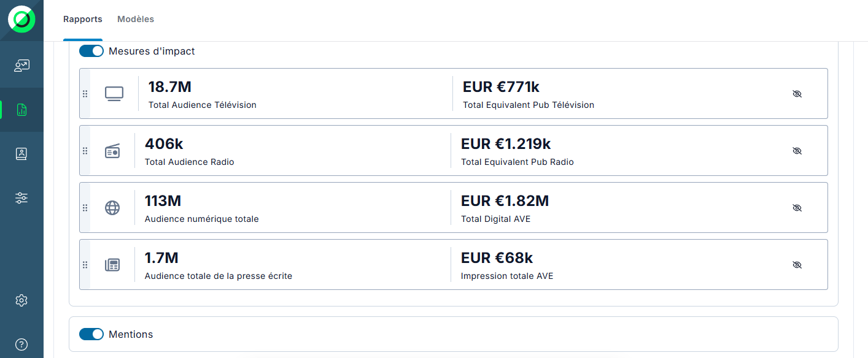
Task: Open the contacts sidebar icon
Action: click(21, 154)
